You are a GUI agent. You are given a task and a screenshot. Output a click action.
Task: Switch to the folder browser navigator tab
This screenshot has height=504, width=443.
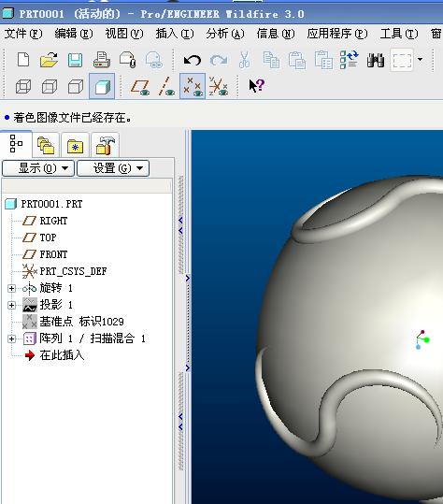tap(46, 145)
